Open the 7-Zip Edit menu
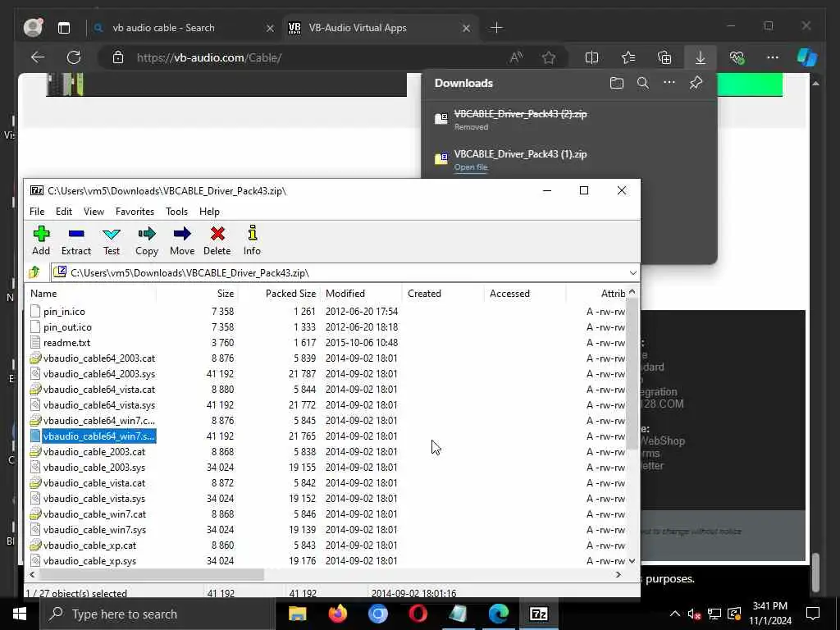 click(x=64, y=212)
